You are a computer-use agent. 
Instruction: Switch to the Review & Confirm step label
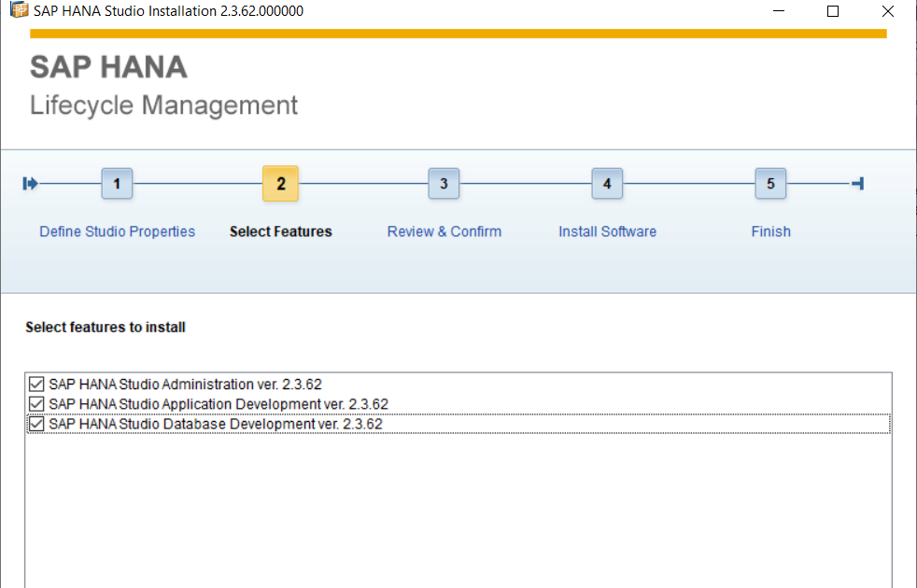[444, 231]
